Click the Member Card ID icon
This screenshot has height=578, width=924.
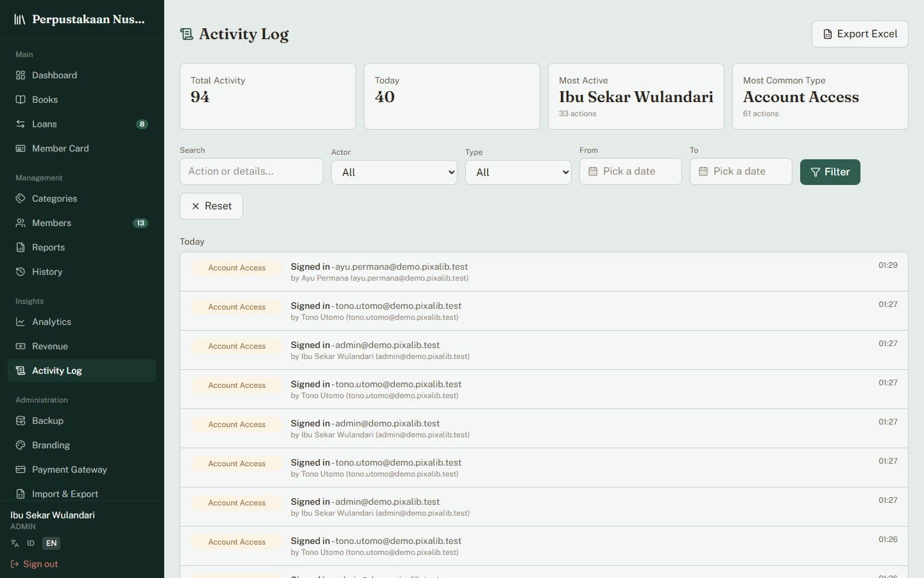[21, 148]
